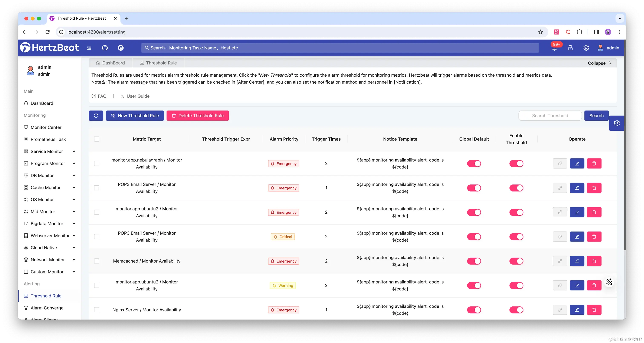Focus the Search Threshold input field
The width and height of the screenshot is (644, 343).
tap(550, 116)
